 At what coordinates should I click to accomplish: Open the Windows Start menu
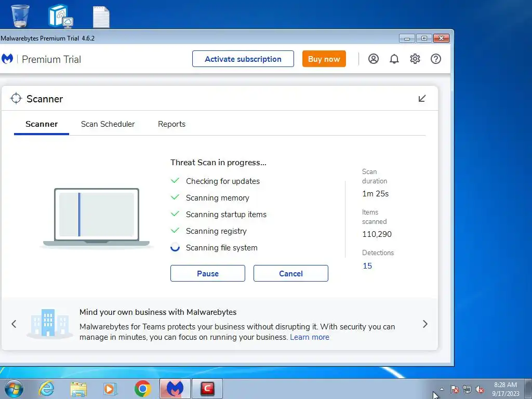pyautogui.click(x=14, y=389)
